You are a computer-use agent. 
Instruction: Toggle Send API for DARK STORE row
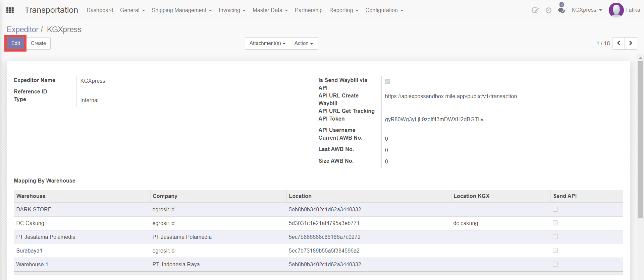point(555,209)
